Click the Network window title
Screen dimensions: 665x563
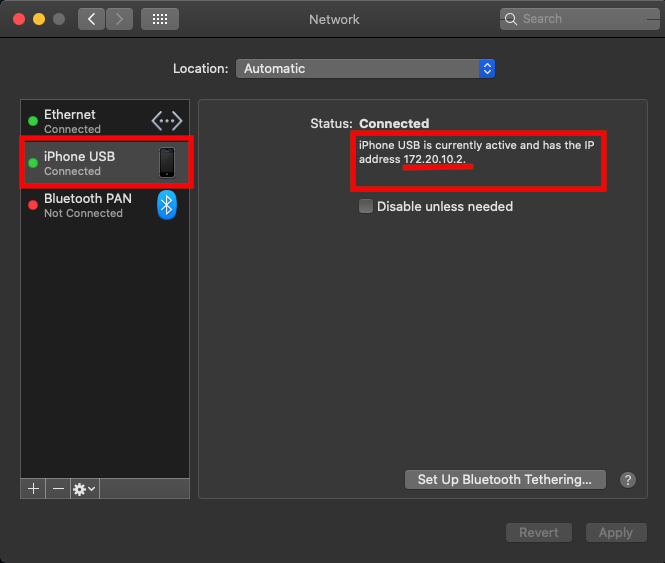click(334, 20)
